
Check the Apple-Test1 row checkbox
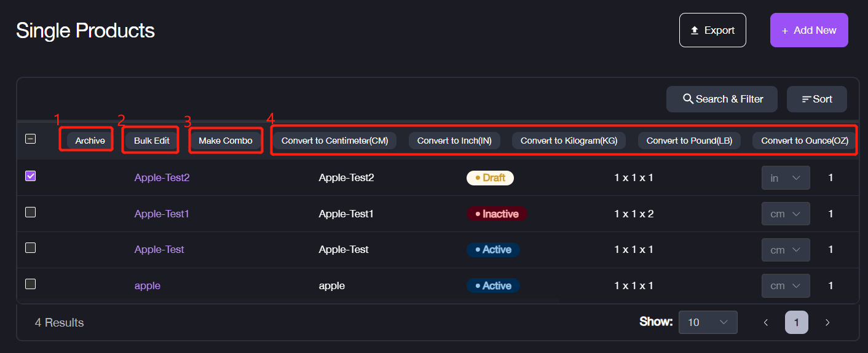pos(30,212)
